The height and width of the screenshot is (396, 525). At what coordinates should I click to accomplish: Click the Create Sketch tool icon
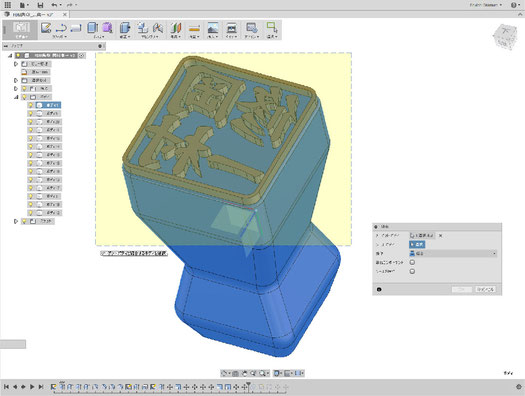[x=46, y=27]
